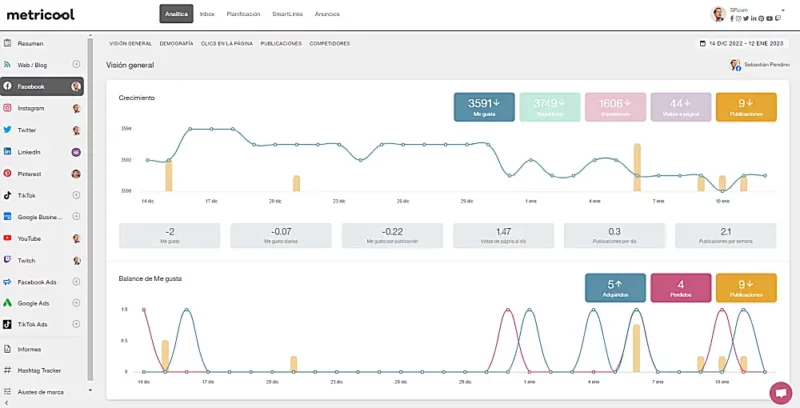This screenshot has width=800, height=408.
Task: Open the Google Ads section
Action: (33, 303)
